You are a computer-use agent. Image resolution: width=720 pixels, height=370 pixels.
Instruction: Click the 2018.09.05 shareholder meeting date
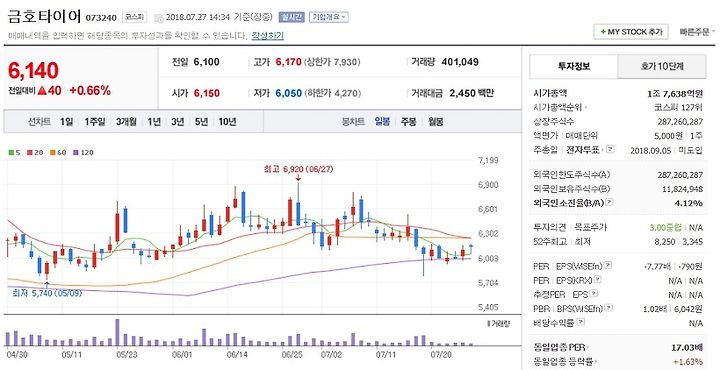(651, 150)
